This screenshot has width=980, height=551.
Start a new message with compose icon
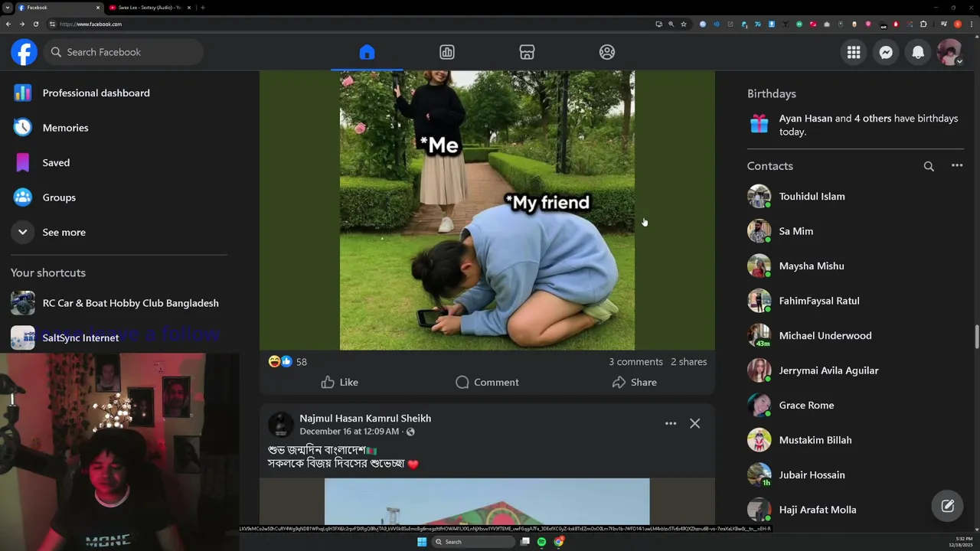(x=947, y=505)
